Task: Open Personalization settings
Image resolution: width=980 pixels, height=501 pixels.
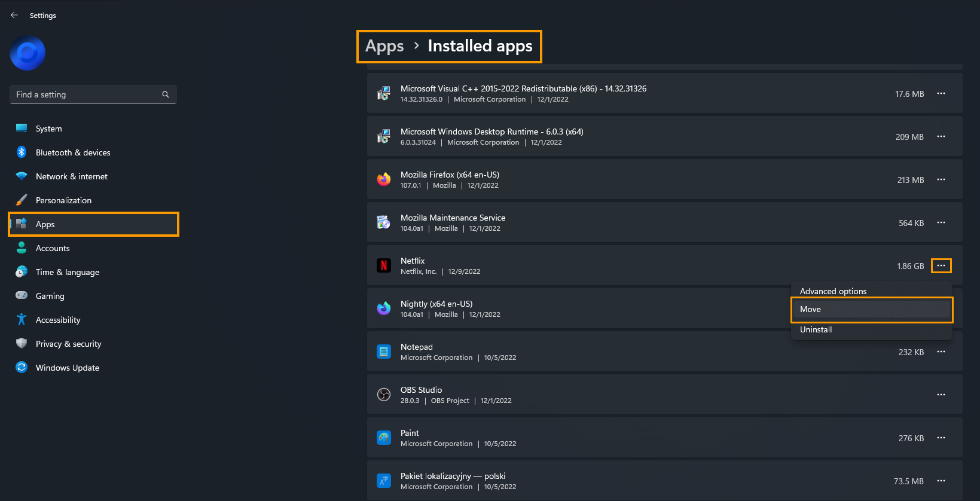Action: pyautogui.click(x=93, y=200)
